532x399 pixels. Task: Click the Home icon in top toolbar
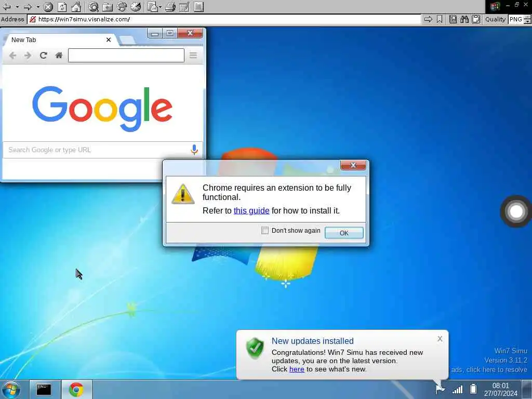point(76,7)
